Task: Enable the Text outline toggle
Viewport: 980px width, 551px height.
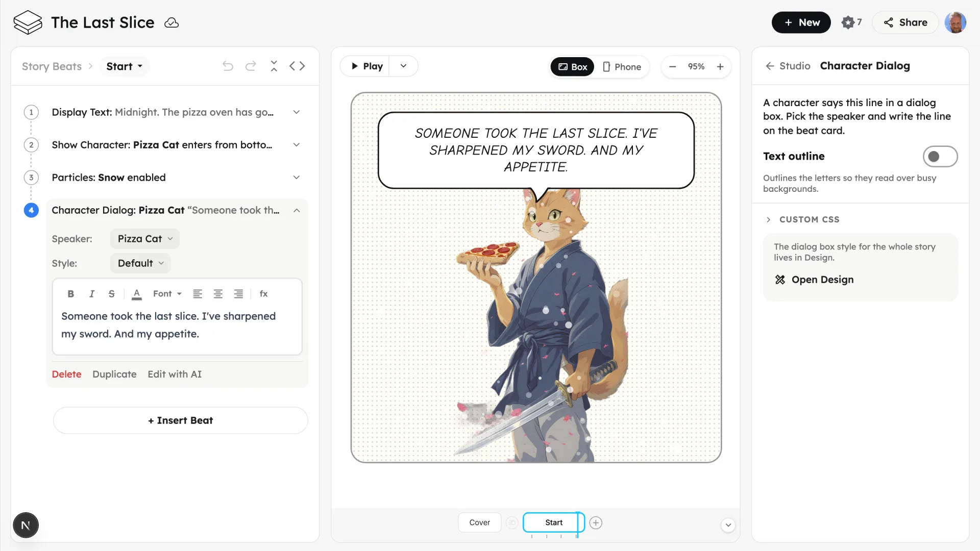Action: (x=940, y=157)
